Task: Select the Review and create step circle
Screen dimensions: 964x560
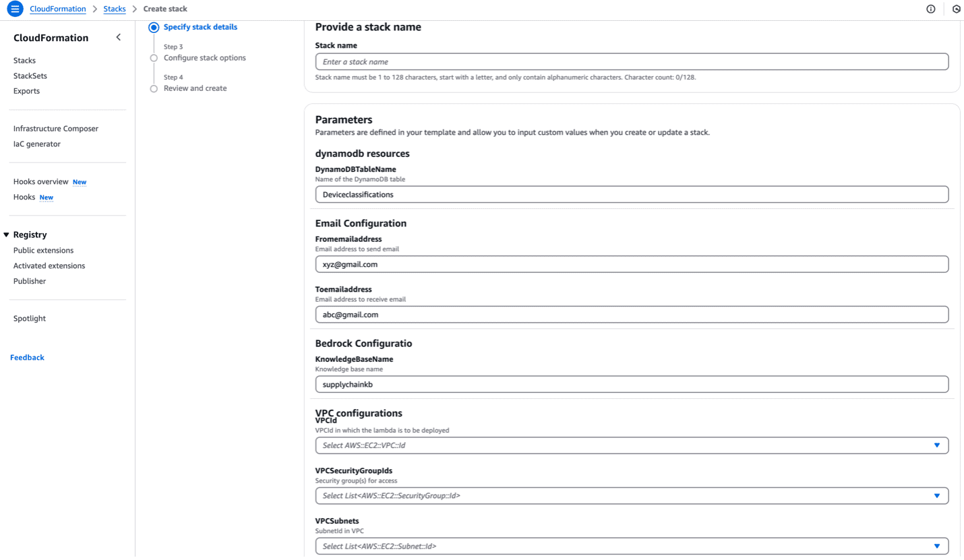Action: pyautogui.click(x=154, y=88)
